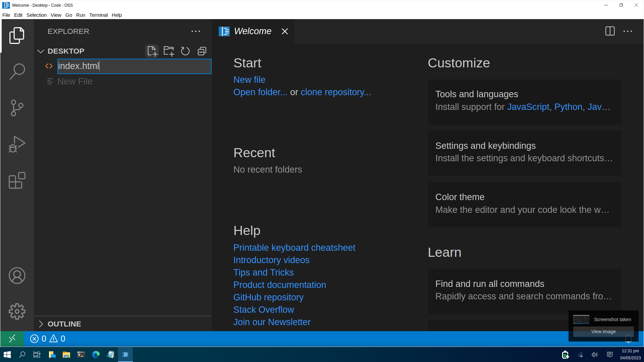This screenshot has width=644, height=362.
Task: Open Explorer views and more actions menu
Action: click(196, 31)
